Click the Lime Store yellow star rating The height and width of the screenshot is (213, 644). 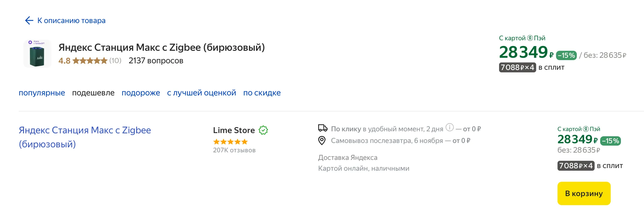click(230, 142)
